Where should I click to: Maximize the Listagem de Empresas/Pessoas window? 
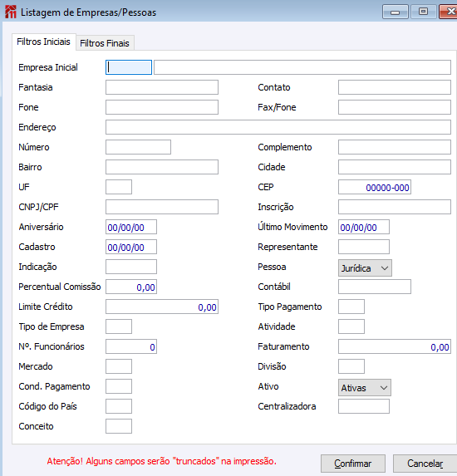[x=423, y=12]
